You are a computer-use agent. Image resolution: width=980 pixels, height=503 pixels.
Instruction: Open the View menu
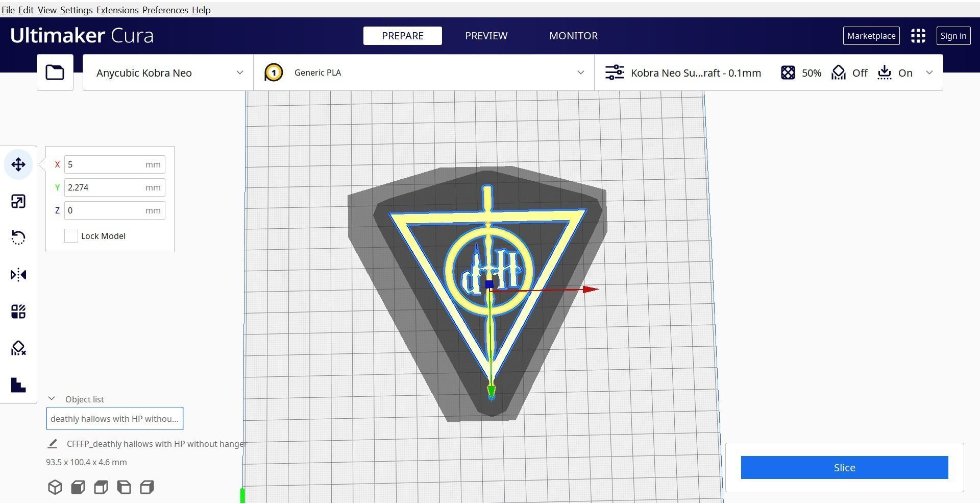(47, 10)
